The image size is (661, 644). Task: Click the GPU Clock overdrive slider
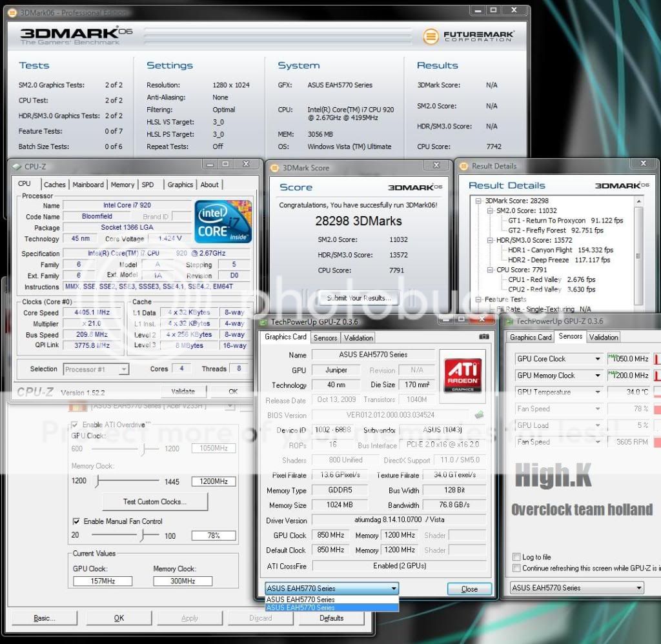[x=125, y=449]
